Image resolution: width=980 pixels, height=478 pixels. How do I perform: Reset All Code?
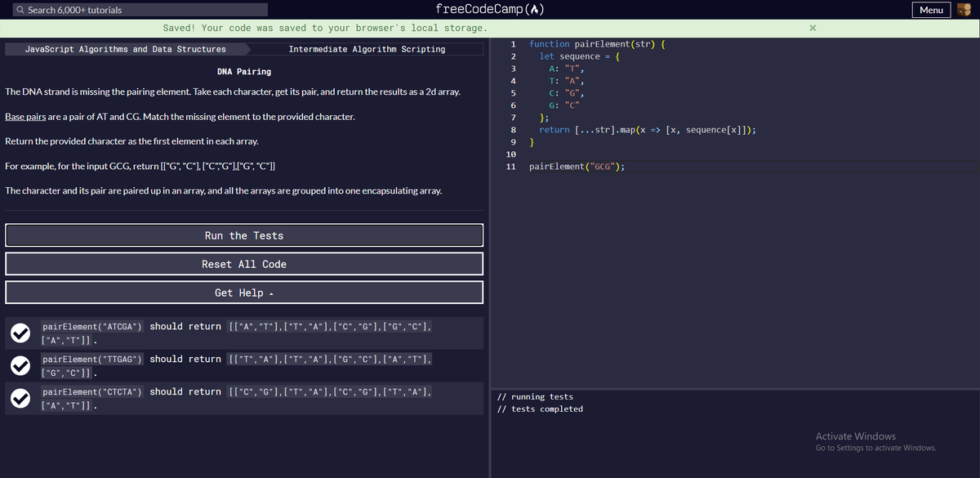(x=244, y=264)
